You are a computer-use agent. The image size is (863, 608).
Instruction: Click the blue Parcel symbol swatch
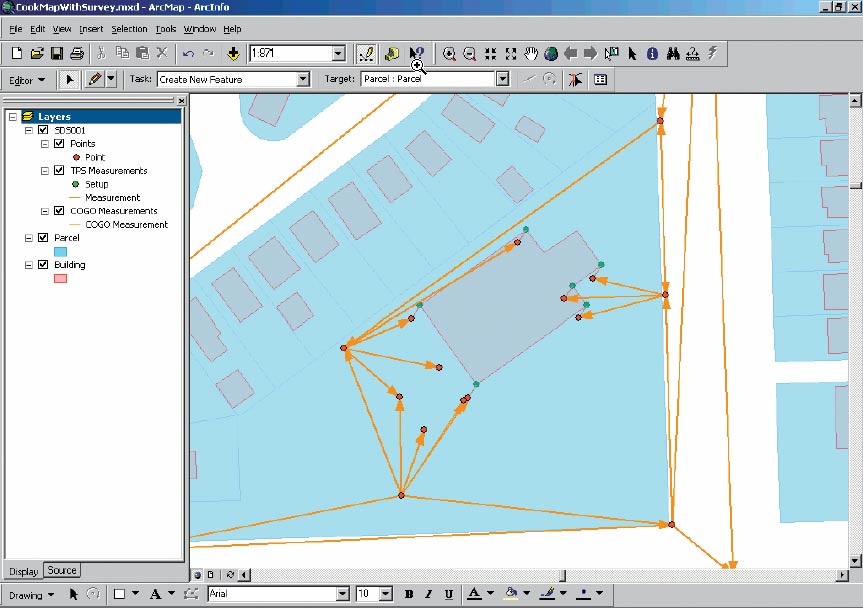(59, 252)
